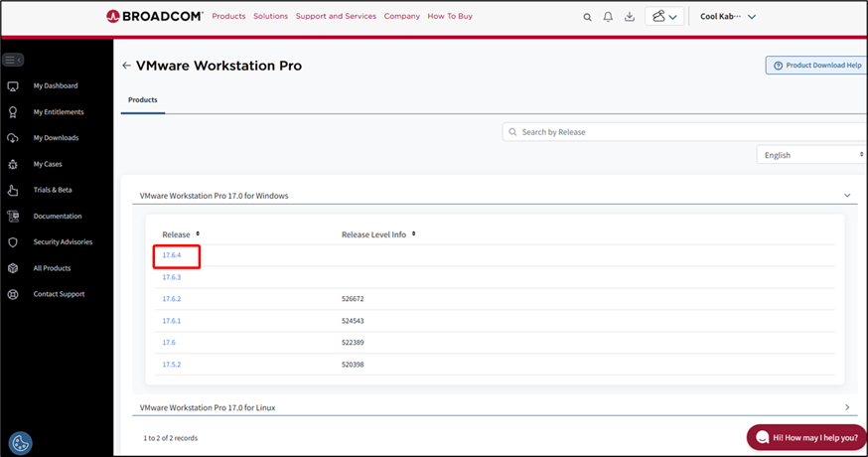The height and width of the screenshot is (457, 868).
Task: Open the search magnifier icon in header
Action: pos(587,17)
